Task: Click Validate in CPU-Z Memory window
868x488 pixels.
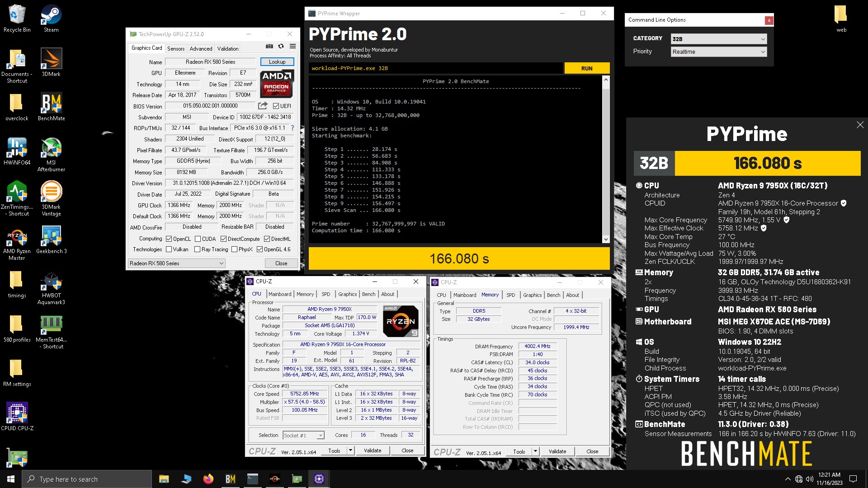Action: [557, 451]
